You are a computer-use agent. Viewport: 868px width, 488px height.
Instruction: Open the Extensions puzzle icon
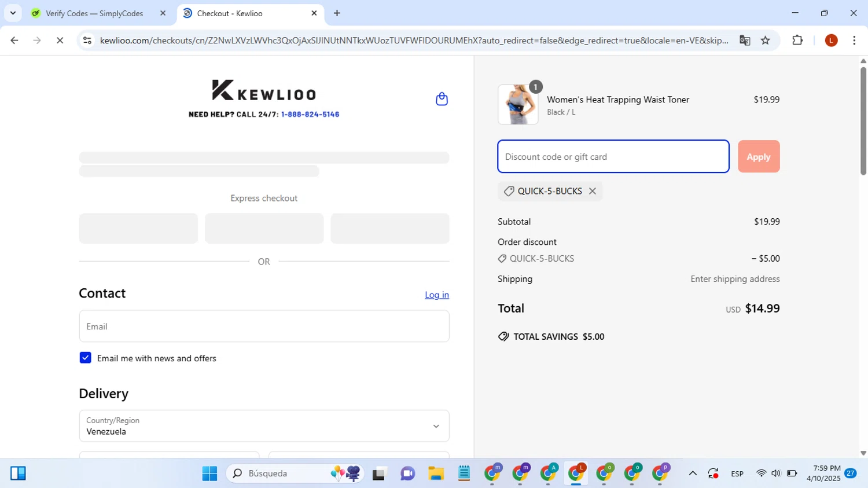[797, 41]
